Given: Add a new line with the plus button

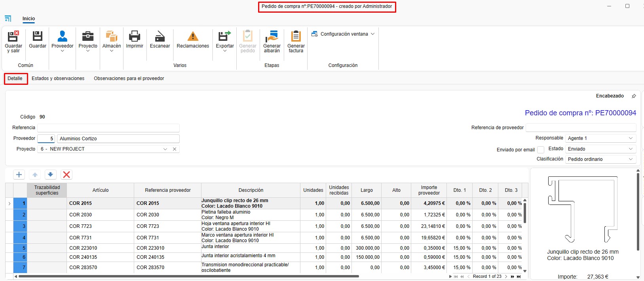Looking at the screenshot, I should tap(19, 175).
